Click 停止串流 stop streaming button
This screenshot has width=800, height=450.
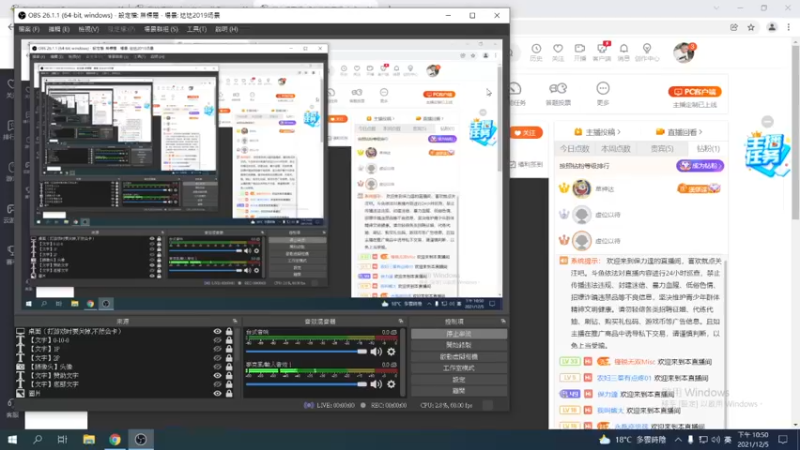(459, 334)
